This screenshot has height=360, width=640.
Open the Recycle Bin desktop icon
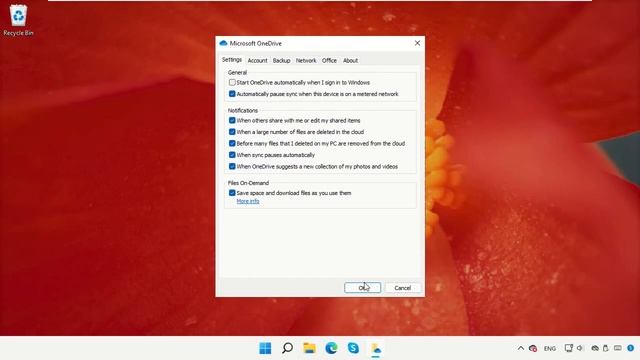click(x=18, y=20)
